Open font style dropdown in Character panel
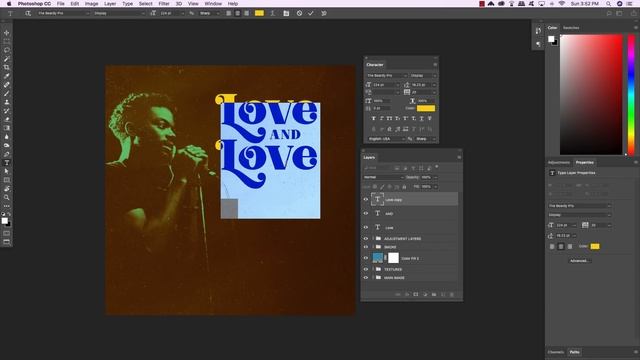 tap(423, 76)
